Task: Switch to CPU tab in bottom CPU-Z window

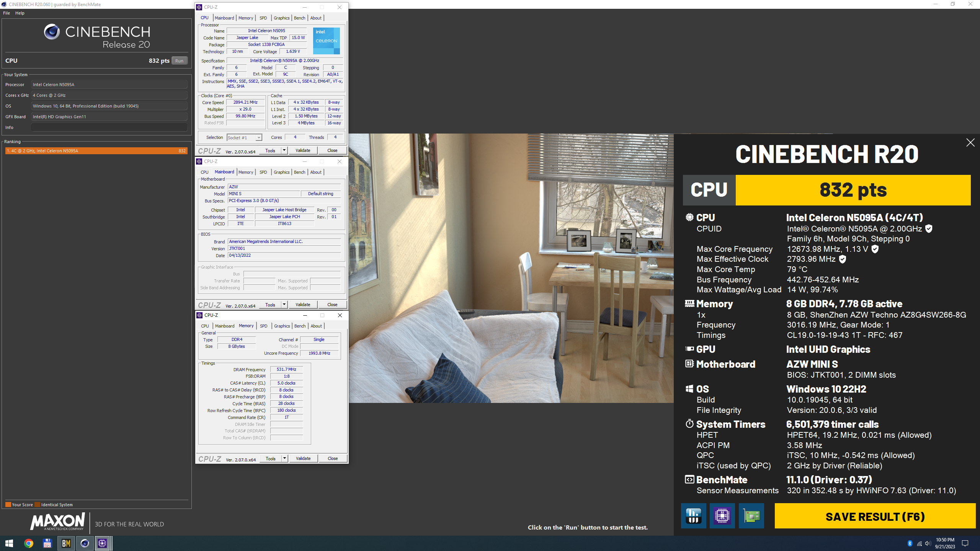Action: [205, 326]
